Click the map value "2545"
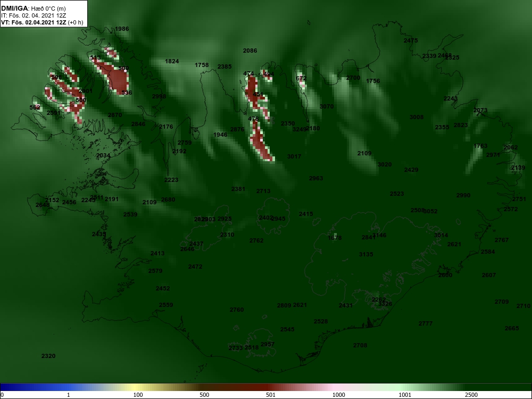532x399 pixels. tap(287, 329)
